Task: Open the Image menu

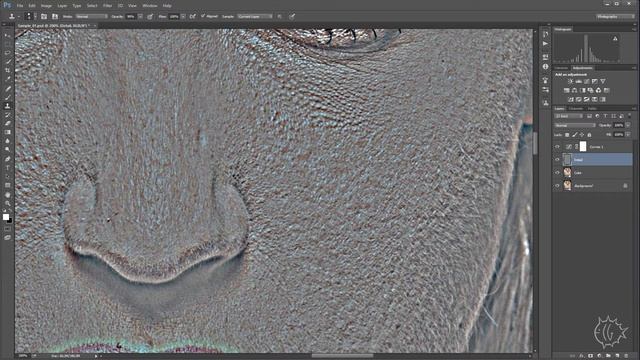Action: (46, 6)
